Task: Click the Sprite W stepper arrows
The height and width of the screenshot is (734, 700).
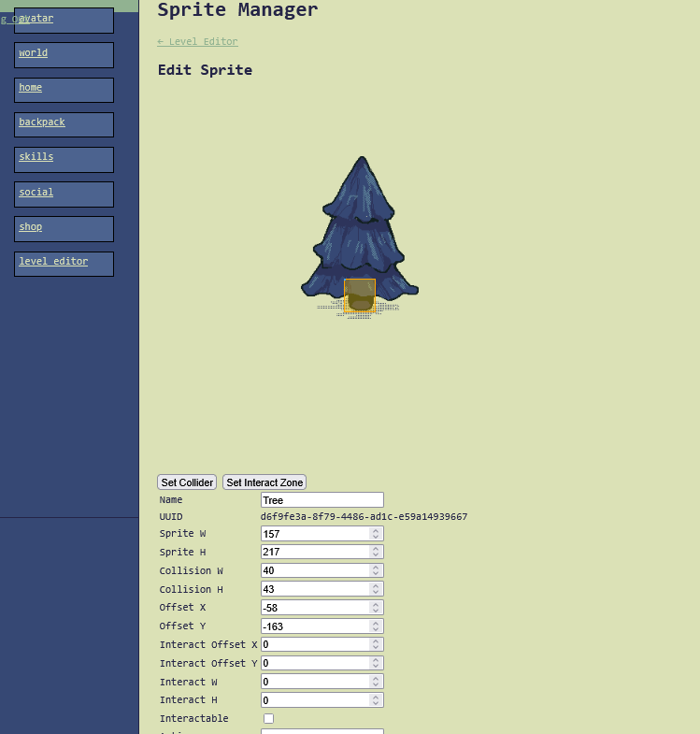Action: [x=376, y=534]
